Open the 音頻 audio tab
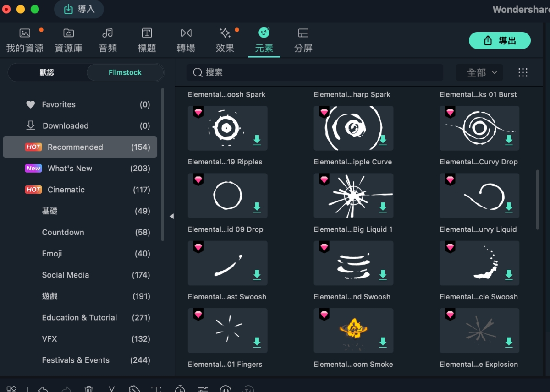550x392 pixels. coord(108,40)
